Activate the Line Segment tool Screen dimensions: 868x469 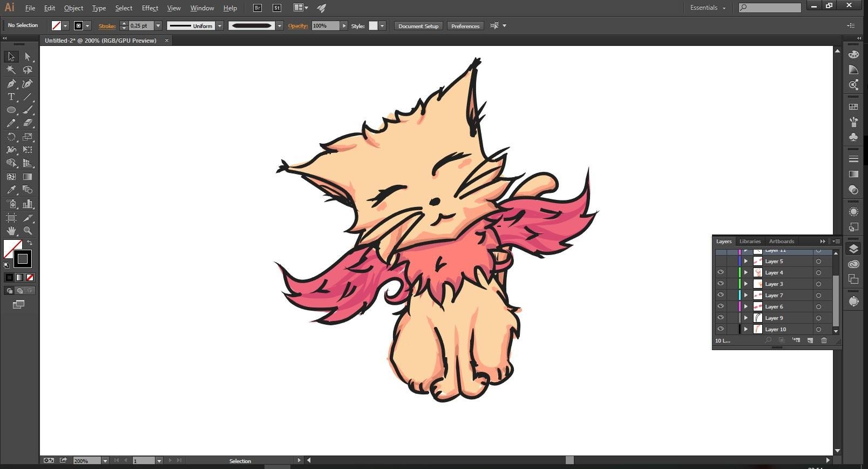coord(28,97)
